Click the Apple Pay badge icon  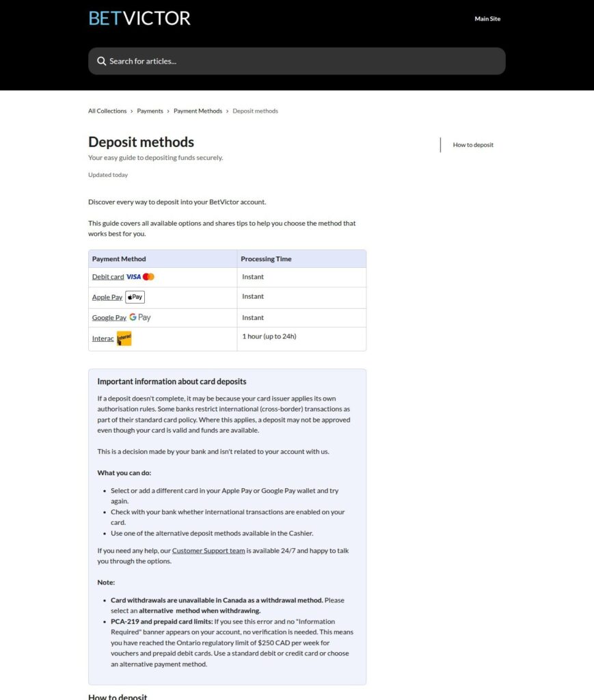point(135,297)
